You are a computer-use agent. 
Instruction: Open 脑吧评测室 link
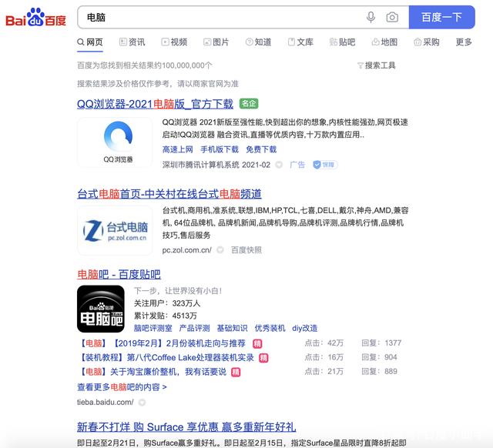coord(153,329)
